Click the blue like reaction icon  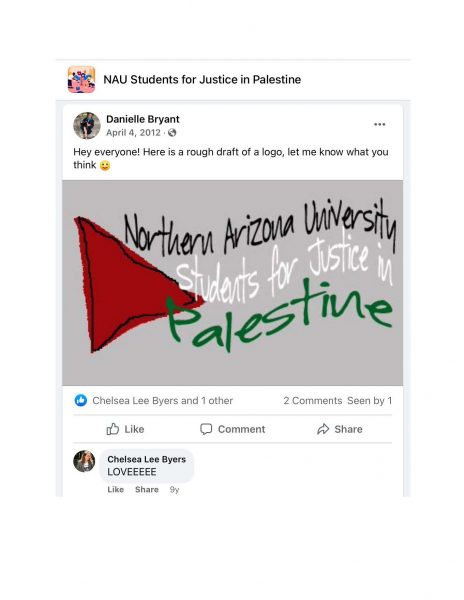click(81, 400)
